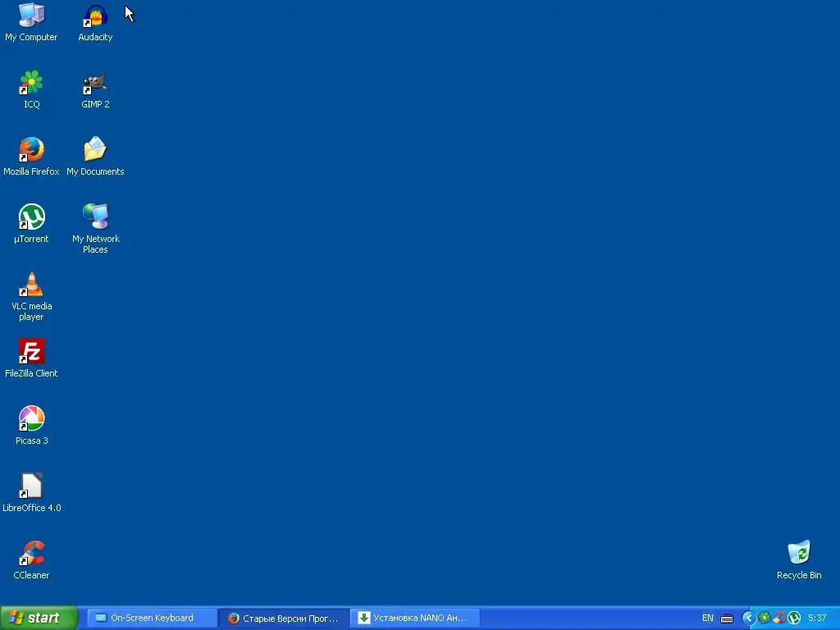Viewport: 840px width, 630px height.
Task: Open the EN language indicator
Action: point(708,619)
